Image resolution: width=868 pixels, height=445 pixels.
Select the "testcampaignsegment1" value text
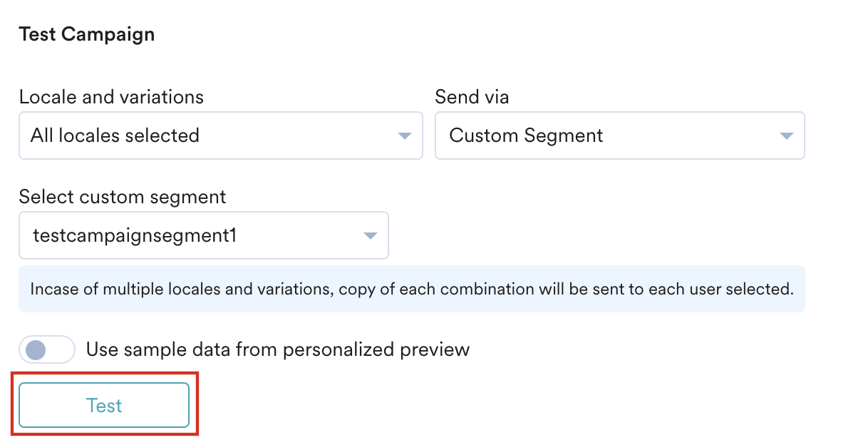click(135, 235)
